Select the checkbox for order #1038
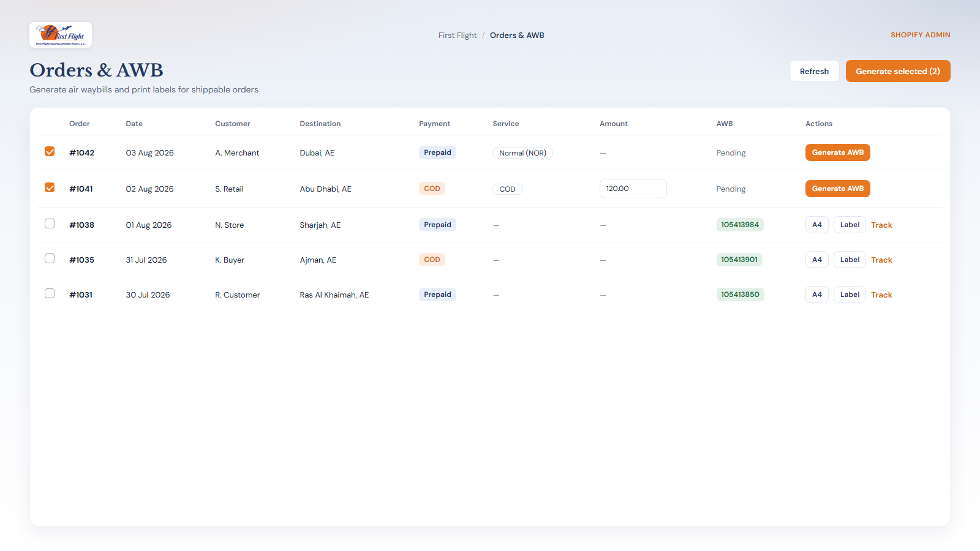The width and height of the screenshot is (980, 551). [x=50, y=223]
